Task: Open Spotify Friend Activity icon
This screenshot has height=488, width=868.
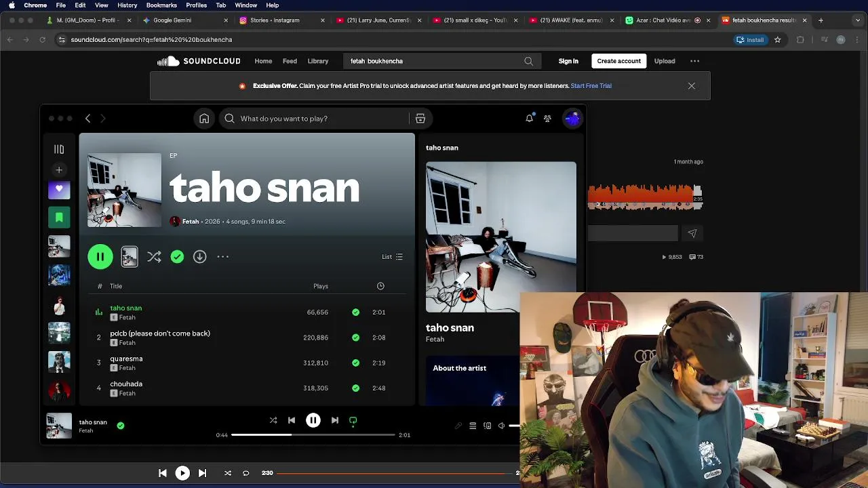Action: [547, 119]
